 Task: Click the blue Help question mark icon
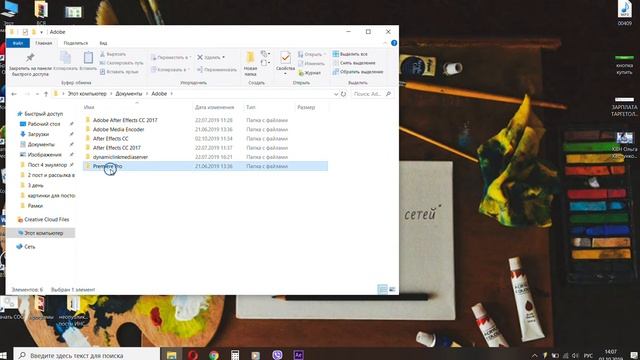(394, 43)
